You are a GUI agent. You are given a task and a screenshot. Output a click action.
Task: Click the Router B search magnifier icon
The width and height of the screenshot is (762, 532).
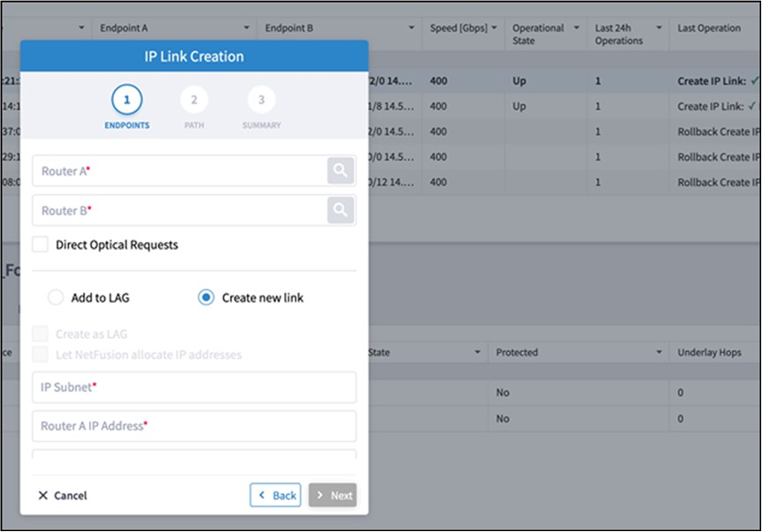(340, 210)
